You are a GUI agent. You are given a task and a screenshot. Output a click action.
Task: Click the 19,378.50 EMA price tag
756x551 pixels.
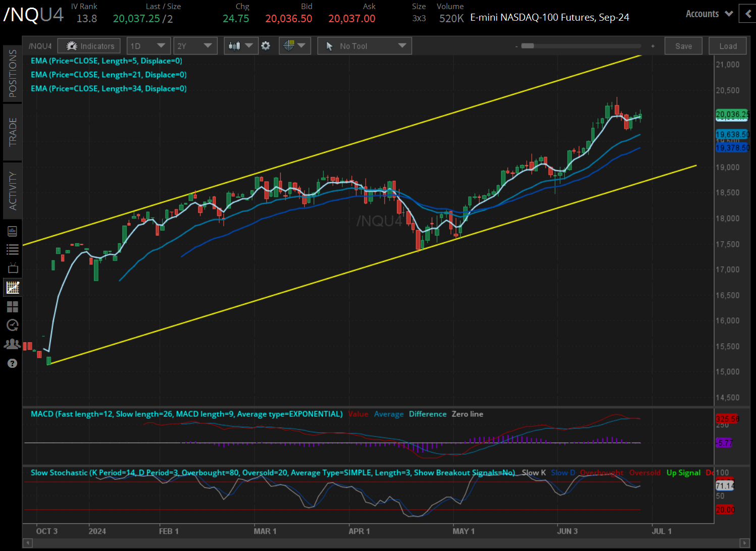pyautogui.click(x=732, y=148)
